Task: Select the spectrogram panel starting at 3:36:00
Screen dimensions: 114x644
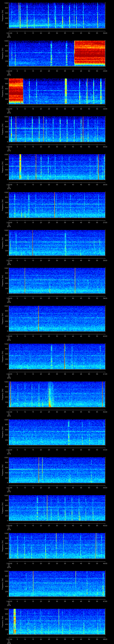Action: click(57, 205)
